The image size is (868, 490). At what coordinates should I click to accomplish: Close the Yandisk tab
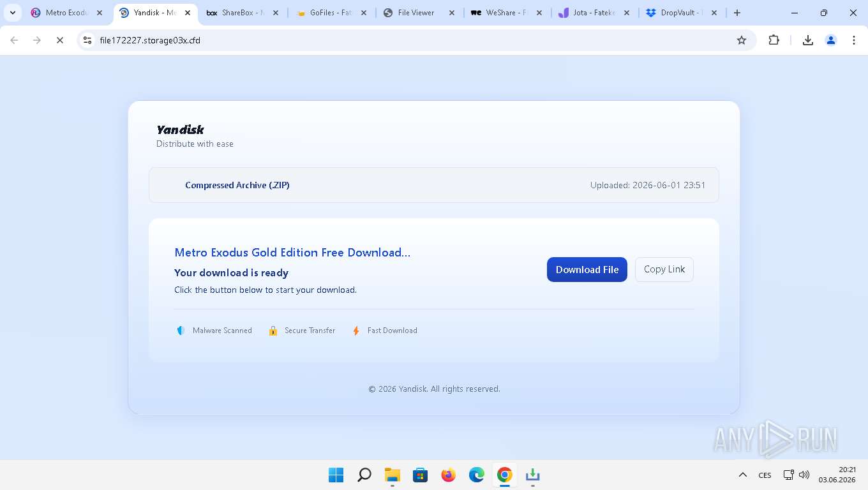188,13
